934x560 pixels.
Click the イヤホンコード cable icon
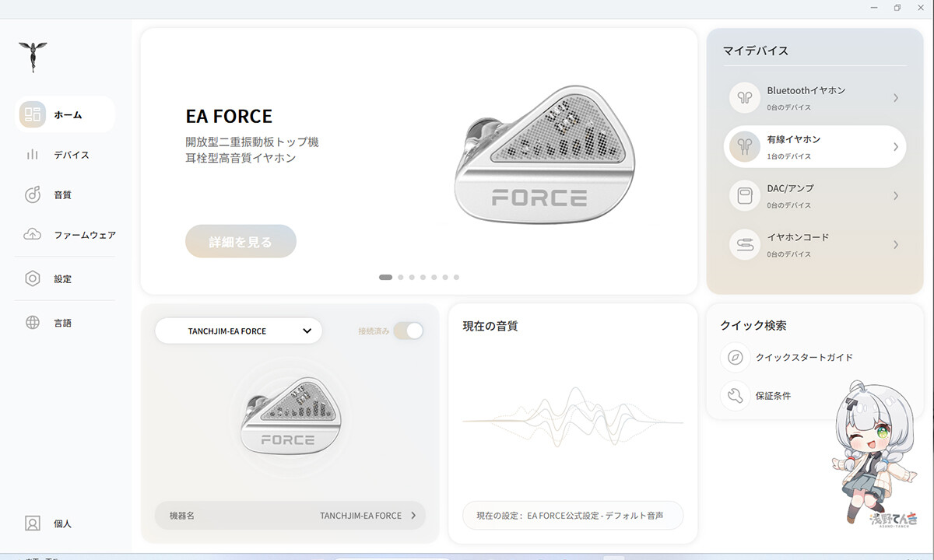[745, 244]
